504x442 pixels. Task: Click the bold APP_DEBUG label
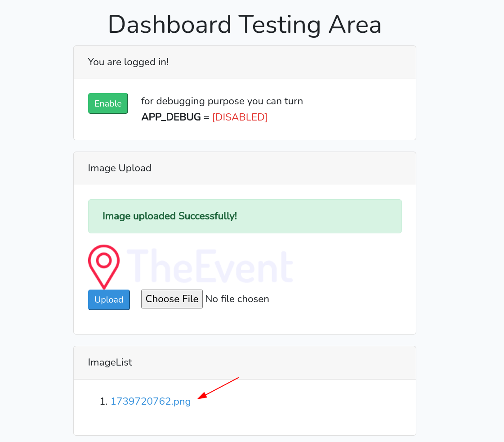point(171,117)
